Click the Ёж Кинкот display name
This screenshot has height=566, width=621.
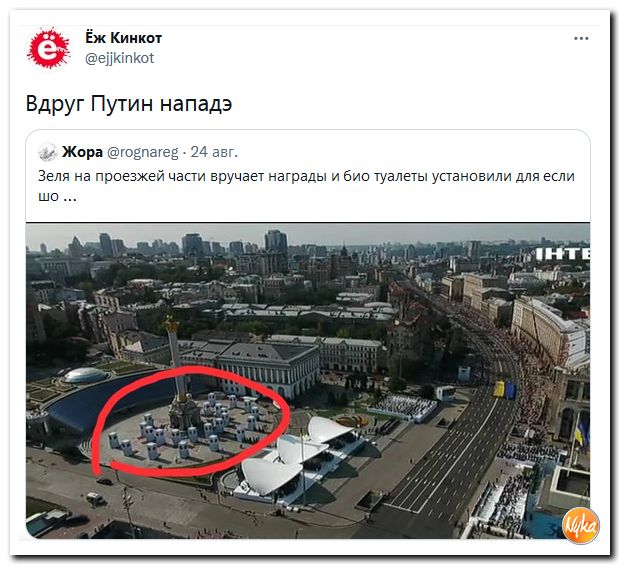click(x=124, y=38)
